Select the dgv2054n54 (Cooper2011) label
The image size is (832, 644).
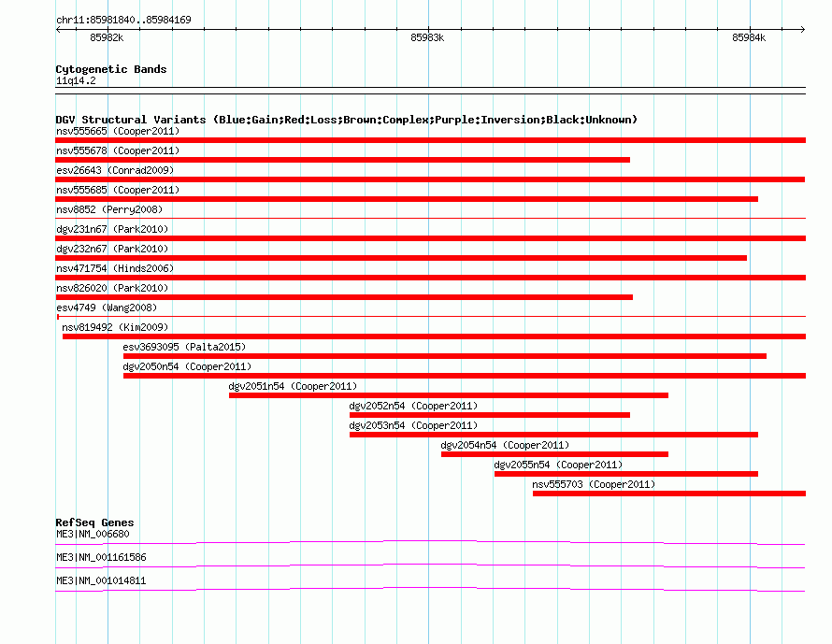pyautogui.click(x=505, y=445)
